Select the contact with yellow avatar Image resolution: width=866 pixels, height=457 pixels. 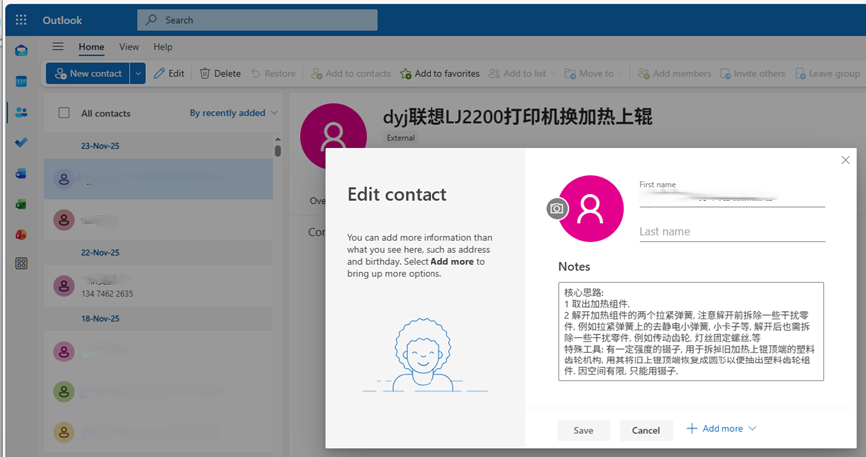click(159, 432)
